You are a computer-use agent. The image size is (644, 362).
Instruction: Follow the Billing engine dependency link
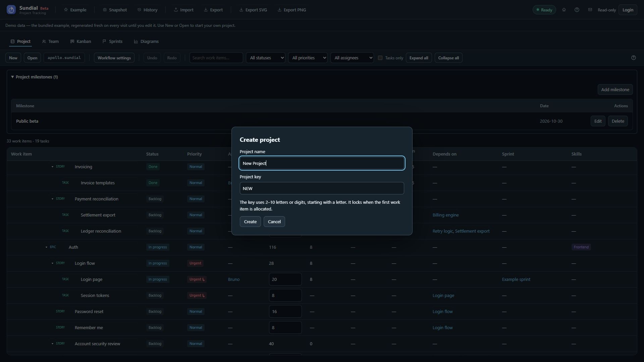tap(445, 215)
